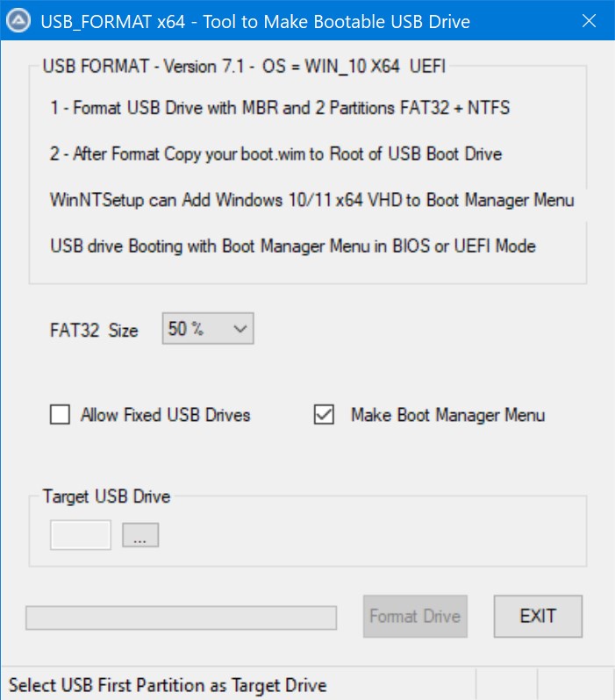
Task: Open the FAT32 Size percentage dropdown
Action: (208, 330)
